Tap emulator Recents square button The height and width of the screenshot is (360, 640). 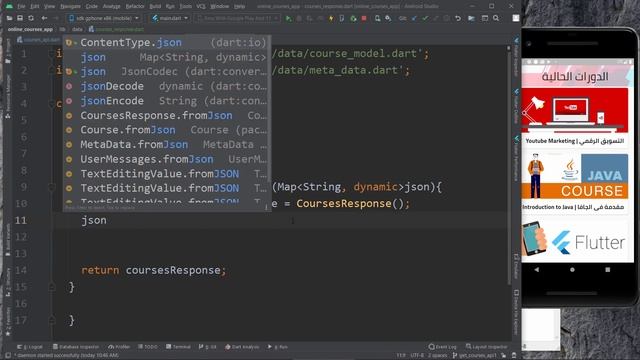[x=608, y=270]
